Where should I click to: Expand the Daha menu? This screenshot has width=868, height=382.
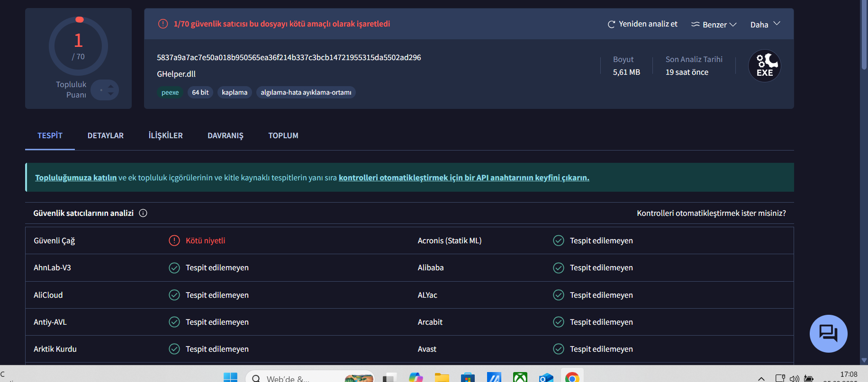coord(765,25)
